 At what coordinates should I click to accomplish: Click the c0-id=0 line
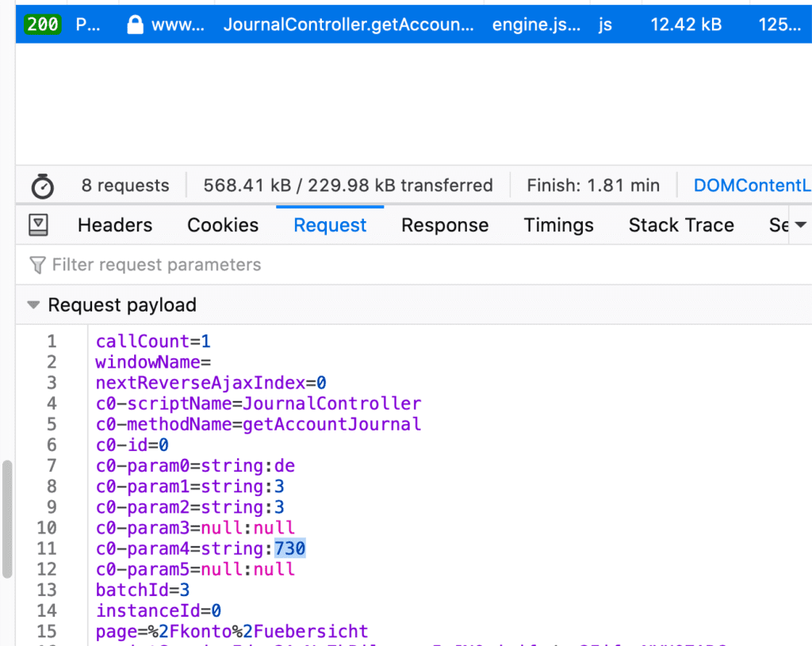(x=132, y=445)
